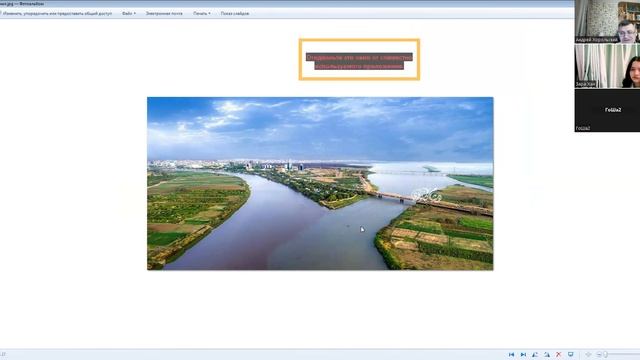Start slideshow from bottom monitor icon
This screenshot has width=640, height=360.
tap(571, 355)
